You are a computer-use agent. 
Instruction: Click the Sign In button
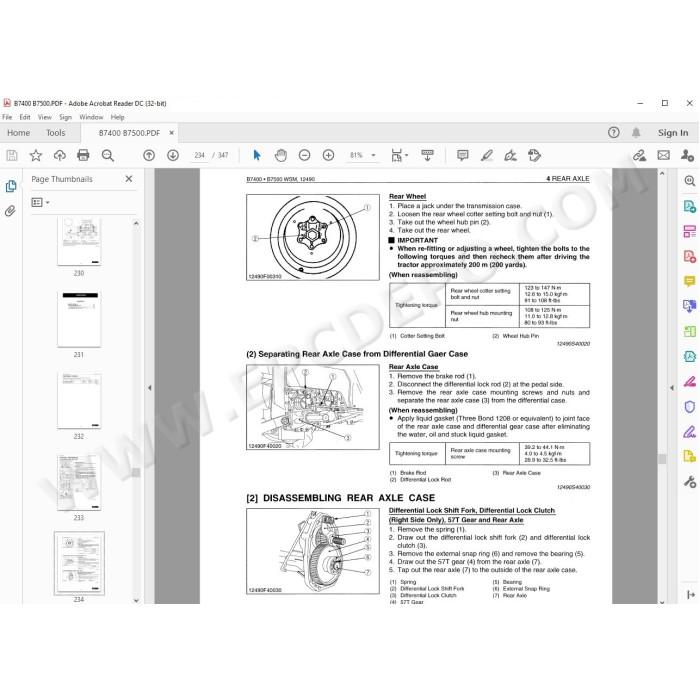coord(673,133)
